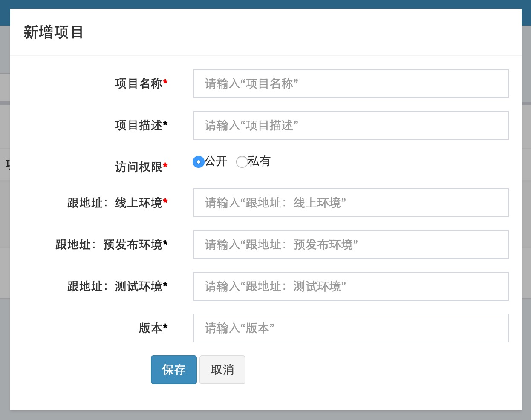Click the 访问权限 label

click(139, 167)
